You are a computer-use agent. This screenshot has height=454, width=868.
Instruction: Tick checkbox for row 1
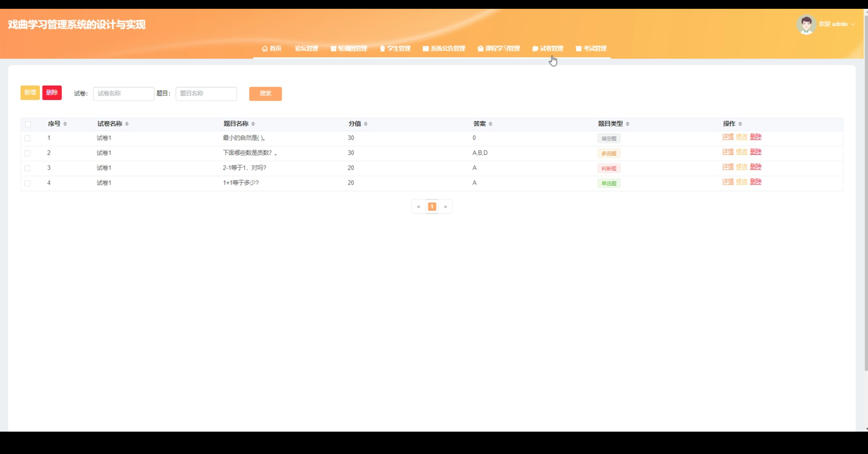click(27, 138)
